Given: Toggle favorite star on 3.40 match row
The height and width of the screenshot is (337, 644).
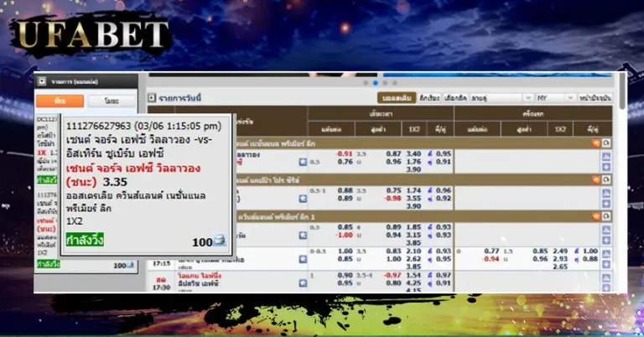Looking at the screenshot, I should tap(303, 162).
